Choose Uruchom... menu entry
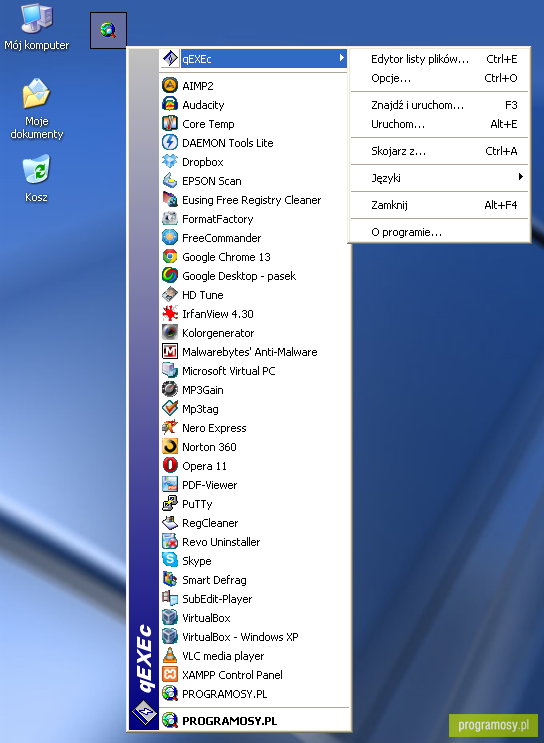Viewport: 544px width, 743px height. [x=440, y=124]
